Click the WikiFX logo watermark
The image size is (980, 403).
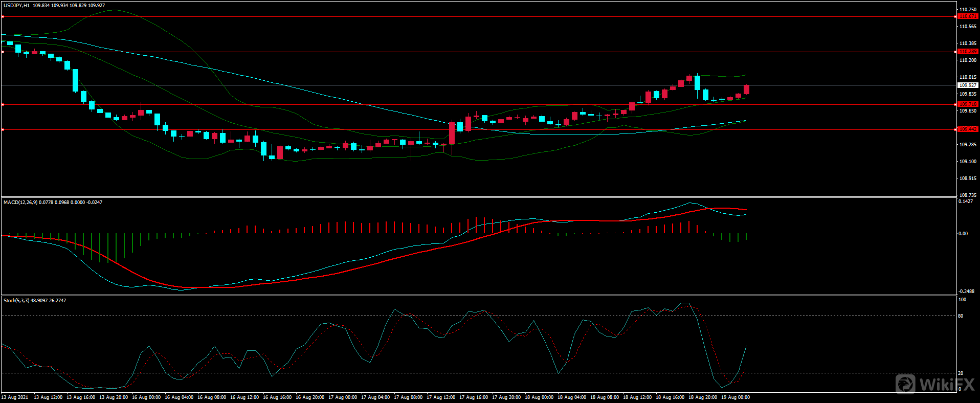click(934, 384)
